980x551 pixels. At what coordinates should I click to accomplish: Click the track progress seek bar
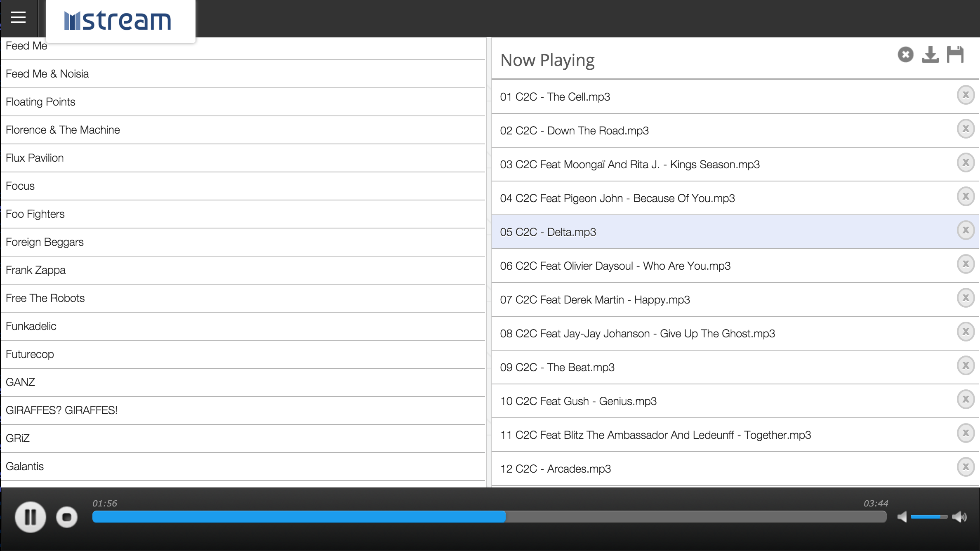[489, 517]
